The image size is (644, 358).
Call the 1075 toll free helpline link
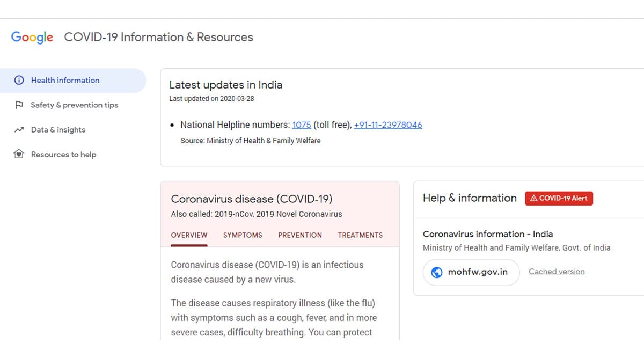[x=302, y=125]
